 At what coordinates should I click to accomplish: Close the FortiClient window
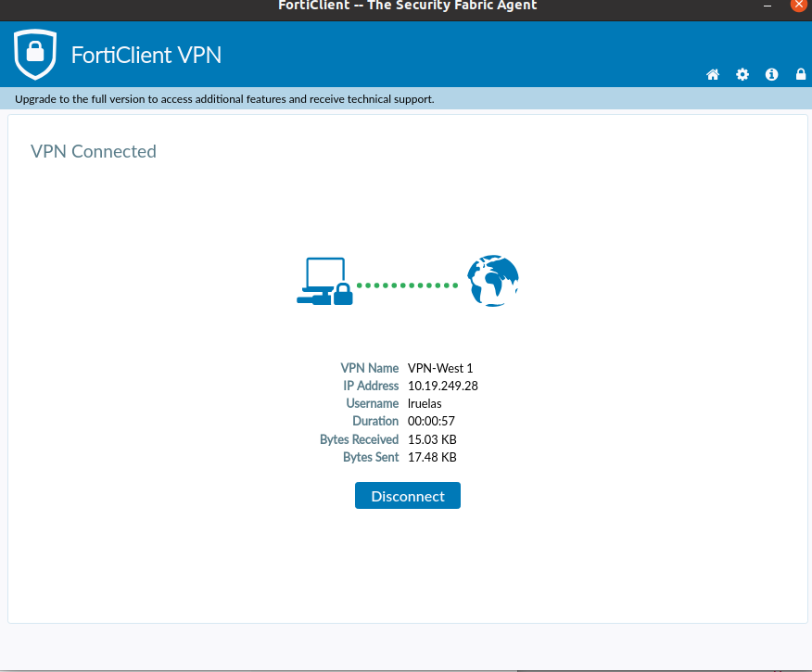[x=798, y=6]
